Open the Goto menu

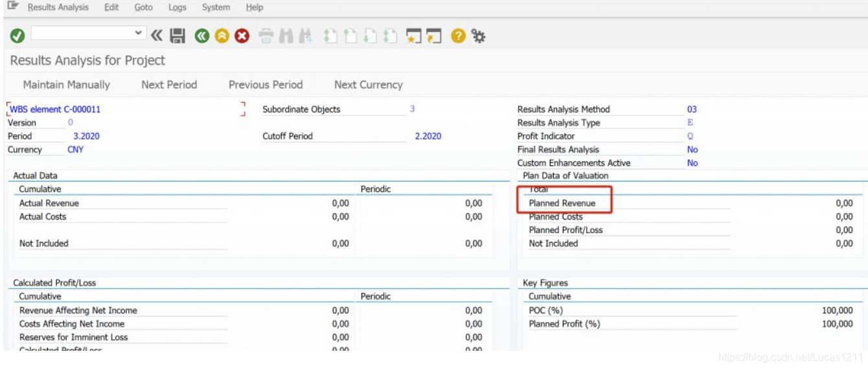[x=144, y=7]
